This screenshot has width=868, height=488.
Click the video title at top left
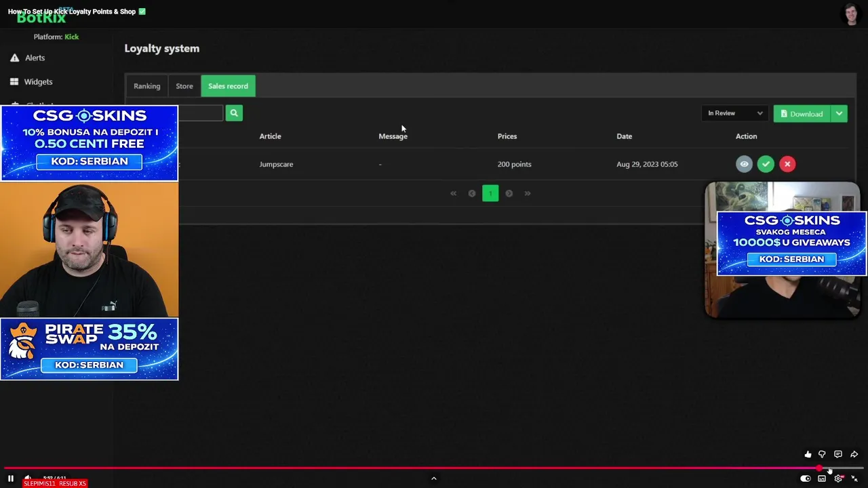click(77, 12)
